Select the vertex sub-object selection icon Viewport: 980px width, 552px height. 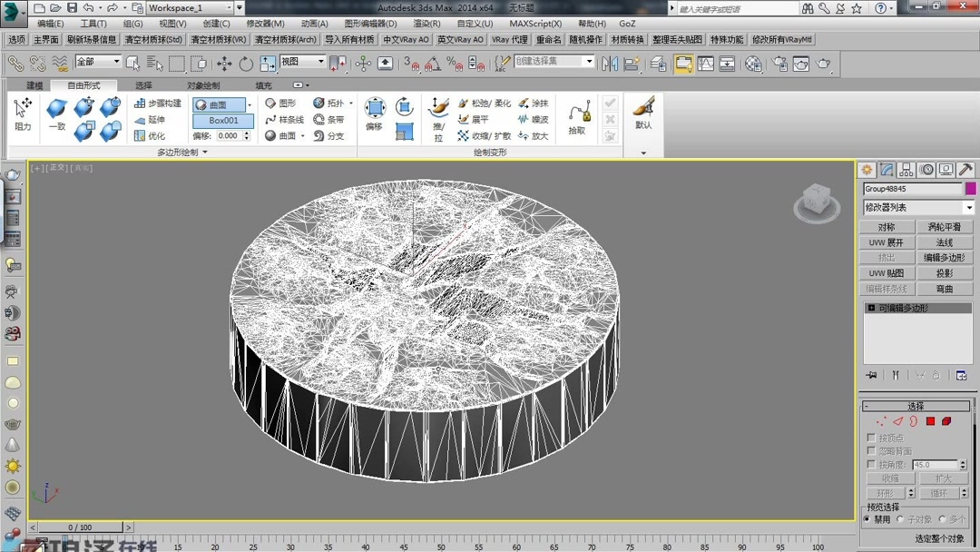(x=880, y=419)
